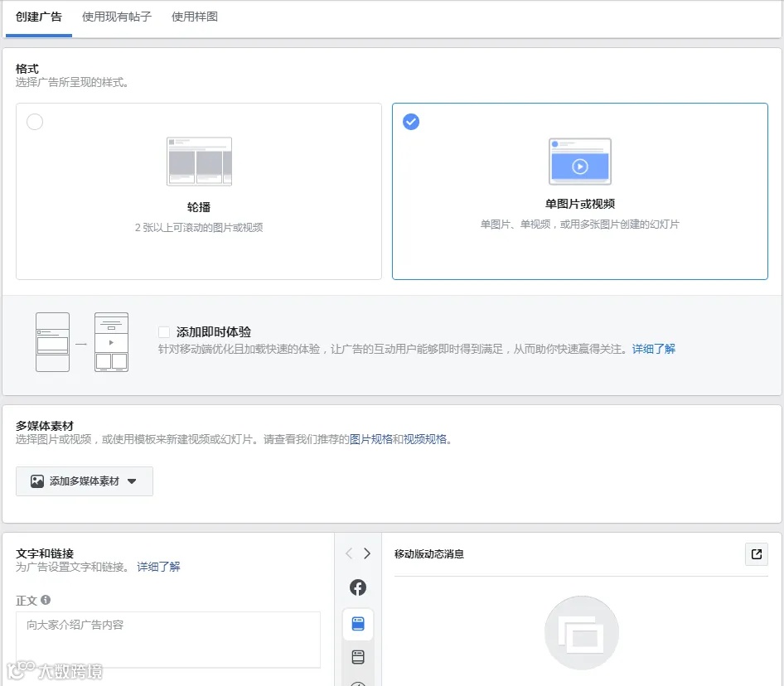Click the info icon next to 正文
This screenshot has width=784, height=686.
46,600
